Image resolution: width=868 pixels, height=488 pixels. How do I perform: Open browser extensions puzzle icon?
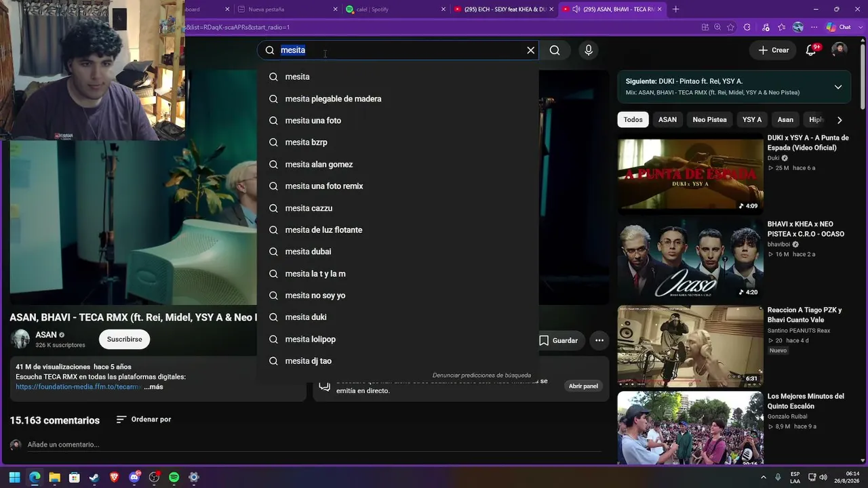click(747, 27)
